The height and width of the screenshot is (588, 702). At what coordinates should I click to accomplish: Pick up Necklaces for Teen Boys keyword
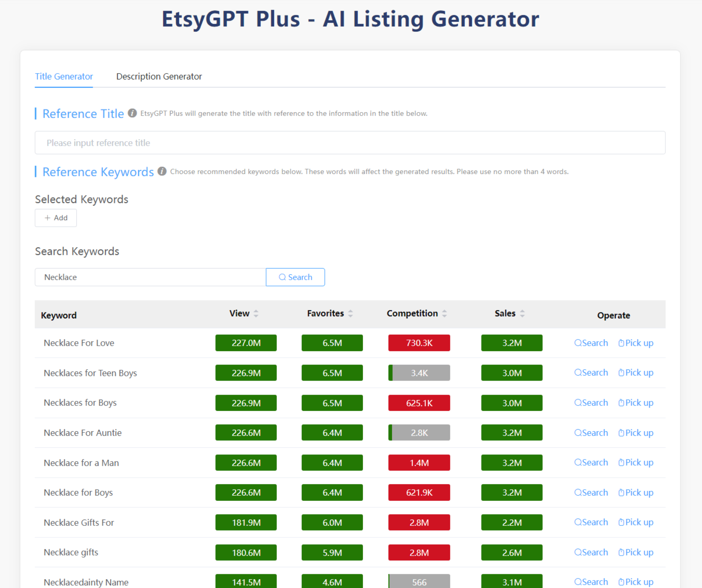click(x=635, y=373)
